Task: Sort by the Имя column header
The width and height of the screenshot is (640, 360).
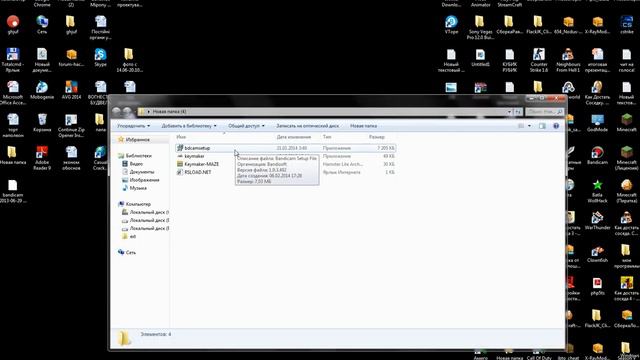Action: [181, 137]
